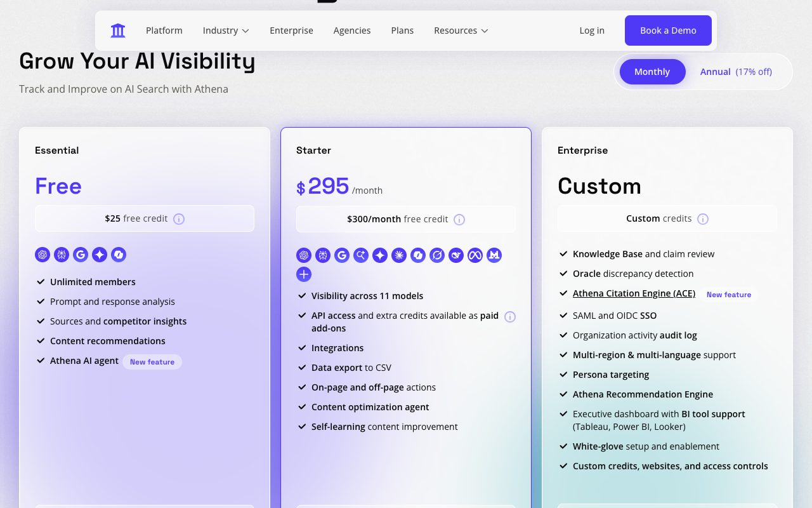Click the Perplexity icon in Essential plan
Screen dimensions: 812x508
pos(62,255)
